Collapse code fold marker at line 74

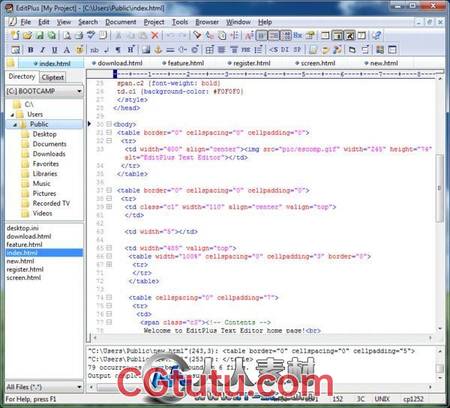tap(109, 297)
